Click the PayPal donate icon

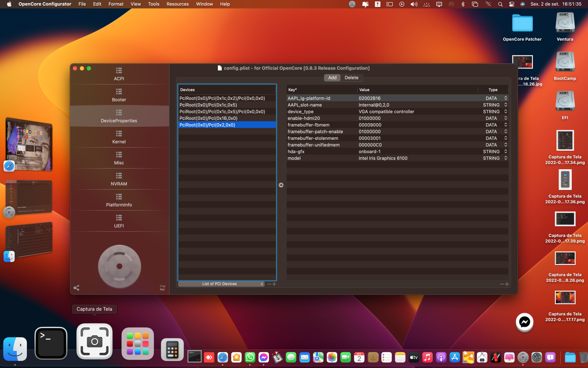163,288
